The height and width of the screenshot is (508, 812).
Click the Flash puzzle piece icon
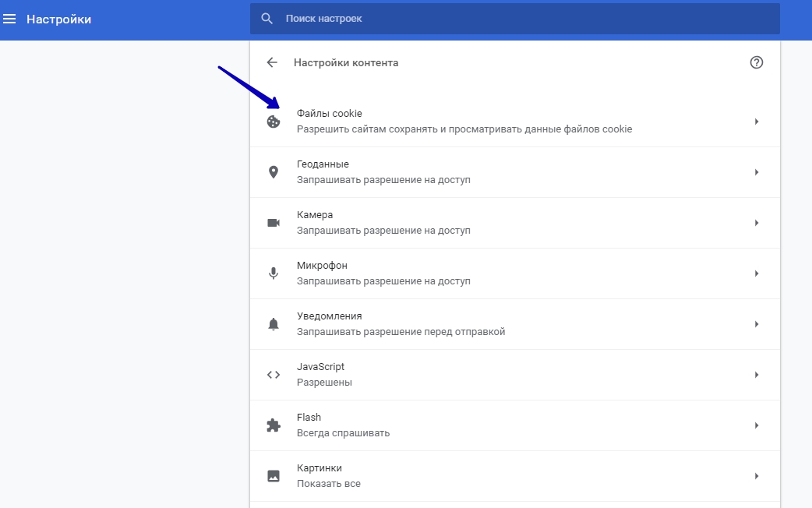pos(273,425)
